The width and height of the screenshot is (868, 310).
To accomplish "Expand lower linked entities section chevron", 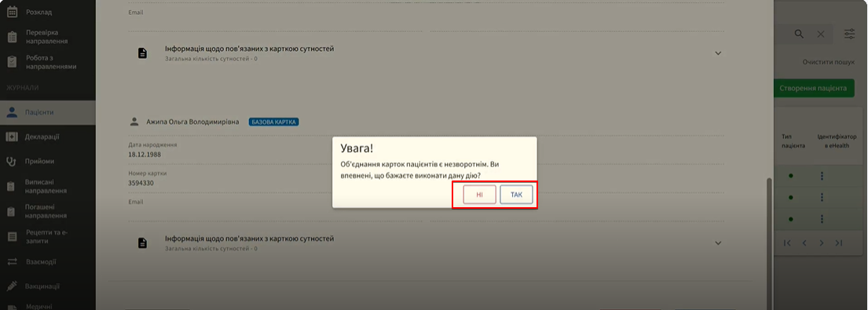I will (x=718, y=243).
